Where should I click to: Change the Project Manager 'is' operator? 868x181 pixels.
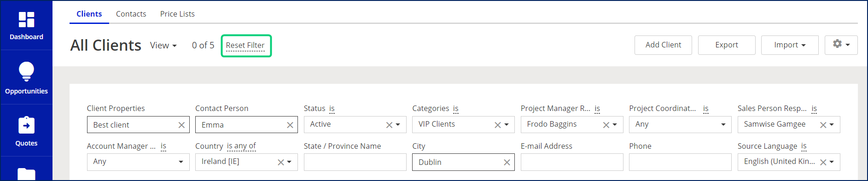597,109
